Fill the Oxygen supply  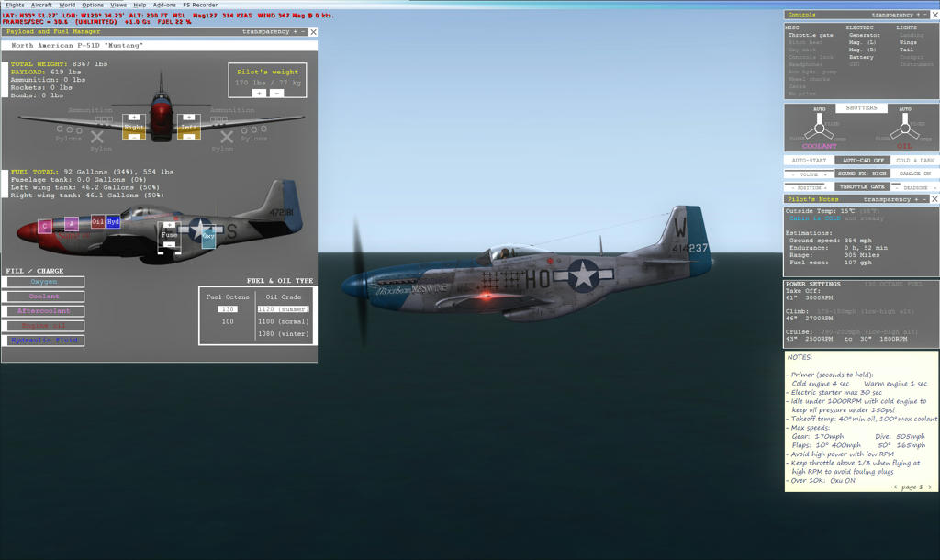coord(44,282)
